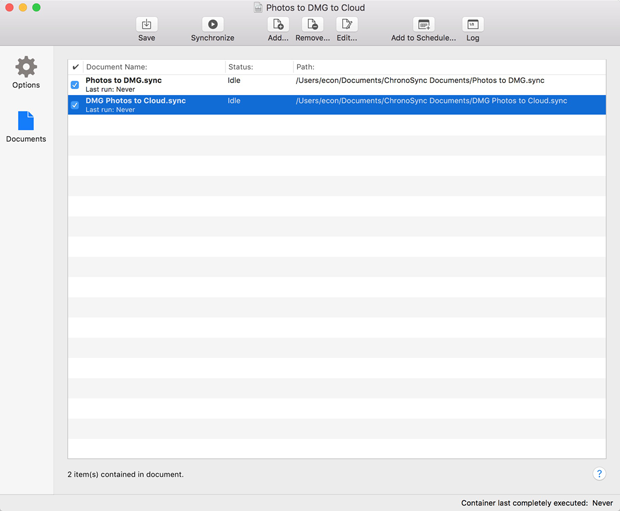
Task: Click the document proxy icon in title bar
Action: [x=258, y=8]
